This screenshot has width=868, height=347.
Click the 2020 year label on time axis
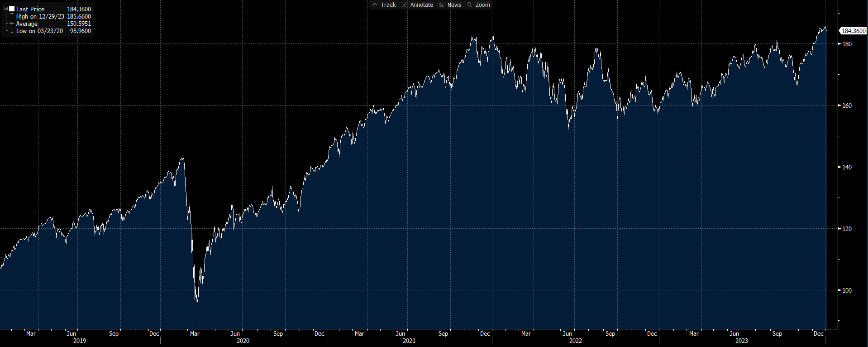[243, 341]
